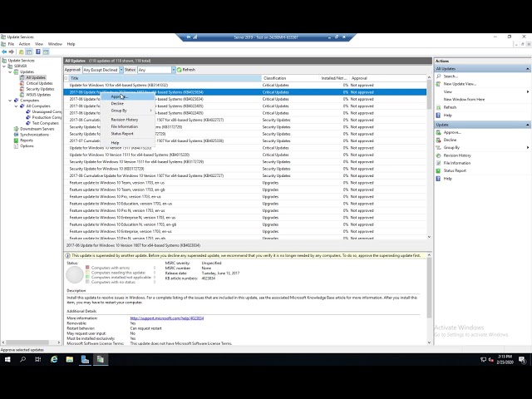Screen dimensions: 532x399
Task: Click the Approve icon in Actions pane
Action: (438, 132)
